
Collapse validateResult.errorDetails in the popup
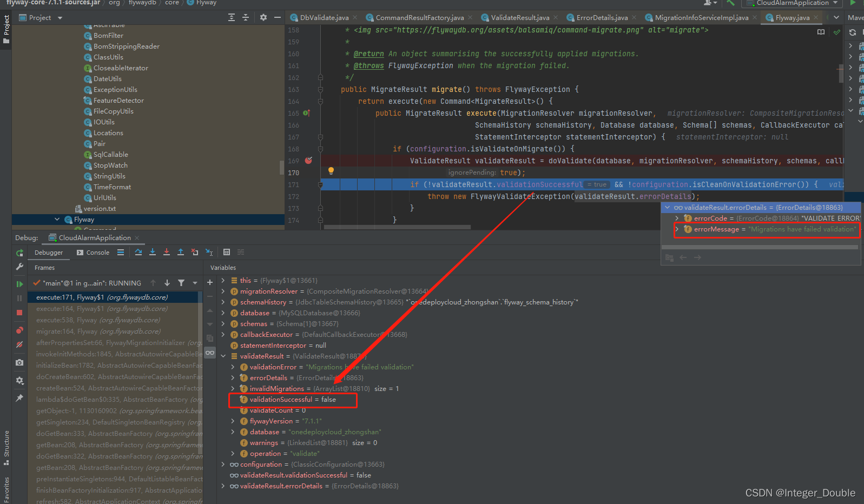(667, 207)
